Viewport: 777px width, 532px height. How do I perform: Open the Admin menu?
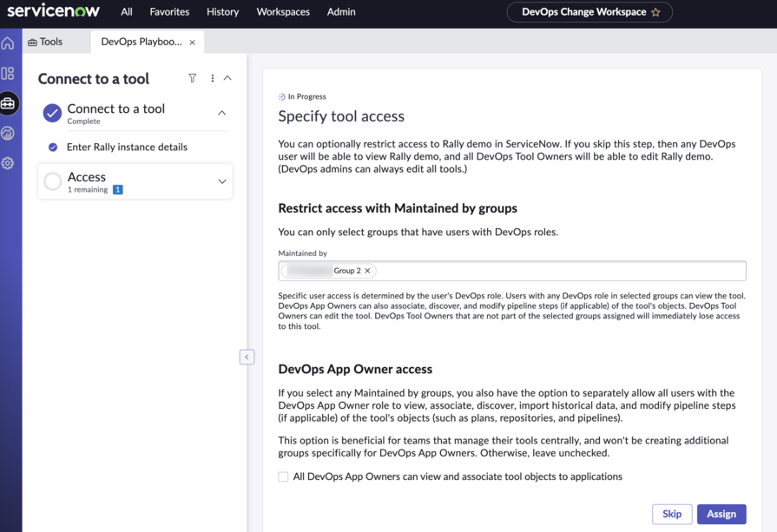point(341,12)
